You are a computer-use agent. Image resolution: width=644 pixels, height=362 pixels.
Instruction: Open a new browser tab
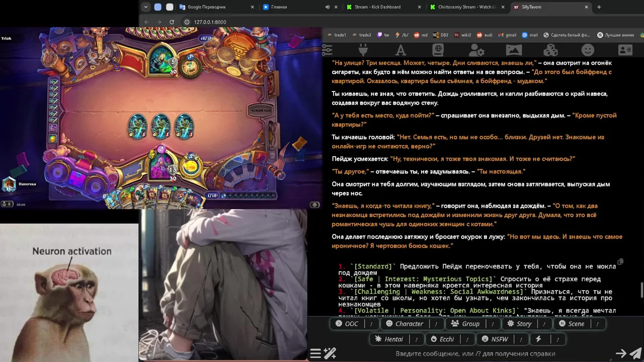[599, 7]
